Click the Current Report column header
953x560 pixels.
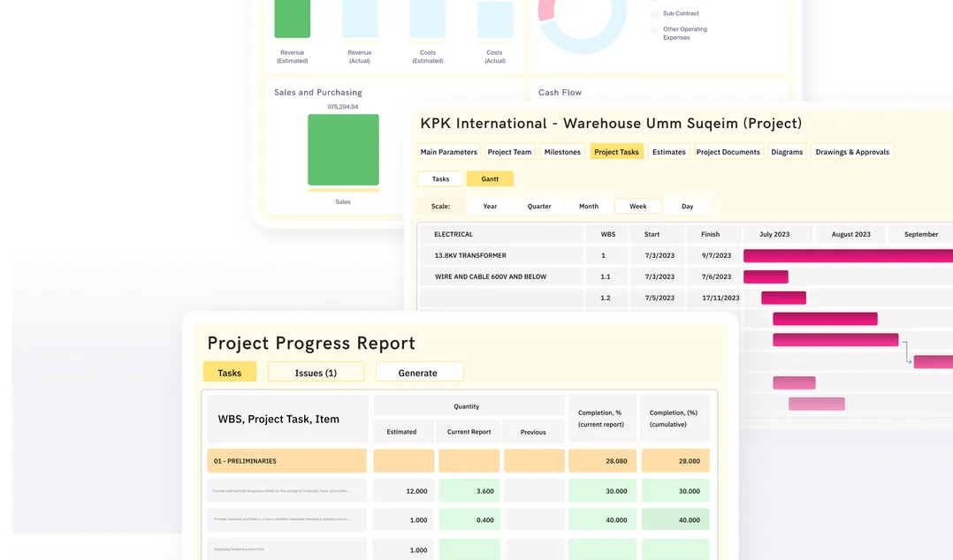click(x=469, y=432)
